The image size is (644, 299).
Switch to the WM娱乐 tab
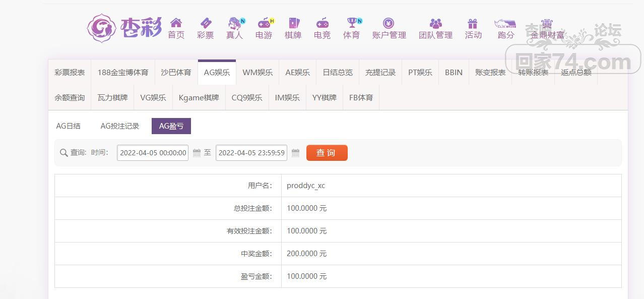[257, 72]
